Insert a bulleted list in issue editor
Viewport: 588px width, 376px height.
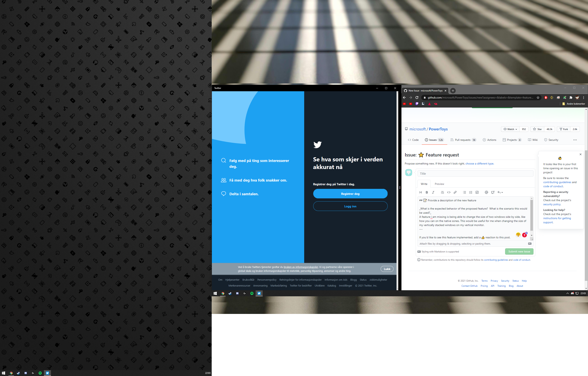coord(464,192)
